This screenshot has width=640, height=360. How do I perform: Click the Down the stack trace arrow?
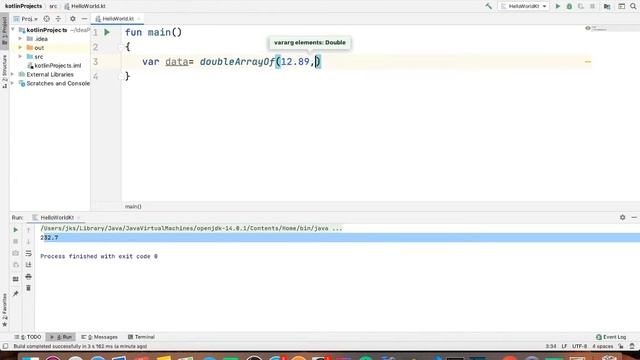coord(29,241)
